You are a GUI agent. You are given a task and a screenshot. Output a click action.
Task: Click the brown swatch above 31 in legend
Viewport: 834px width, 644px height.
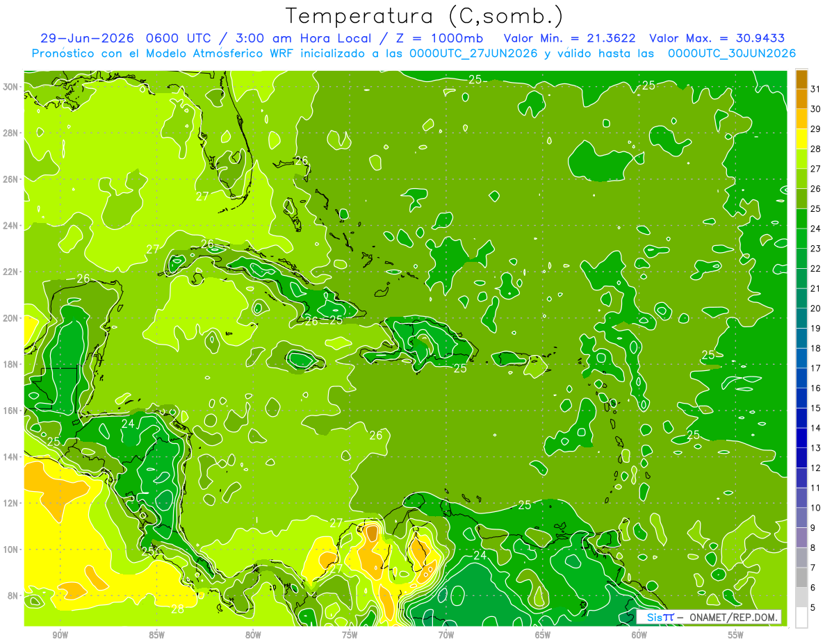pyautogui.click(x=801, y=80)
